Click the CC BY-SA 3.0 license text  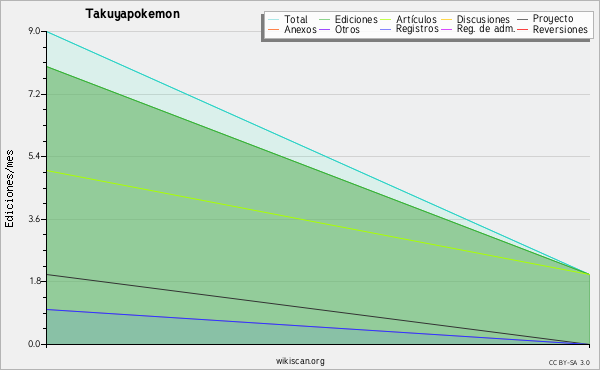pyautogui.click(x=569, y=363)
